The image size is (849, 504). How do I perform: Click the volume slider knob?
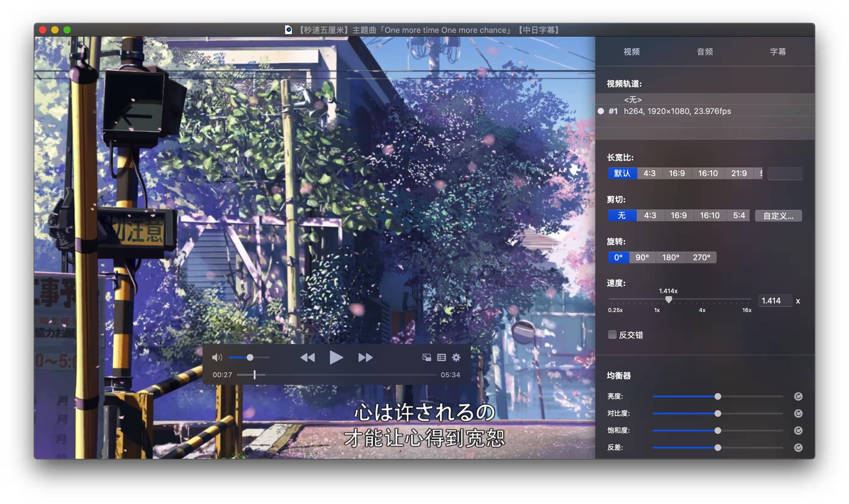(x=250, y=357)
